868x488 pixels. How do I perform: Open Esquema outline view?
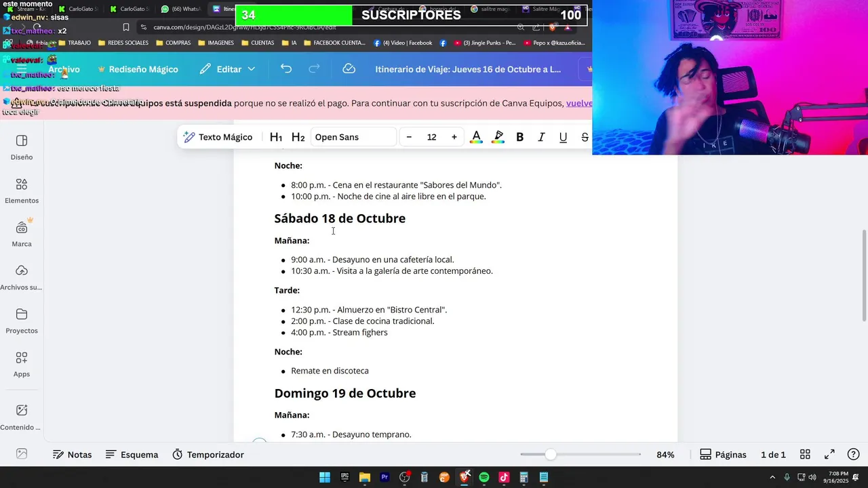[132, 455]
